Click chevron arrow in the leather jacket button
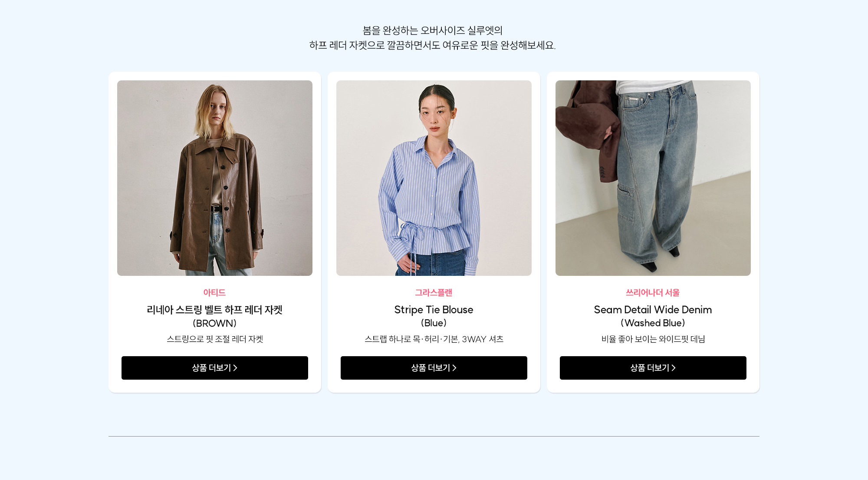Screen dimensions: 868x480 tap(235, 368)
